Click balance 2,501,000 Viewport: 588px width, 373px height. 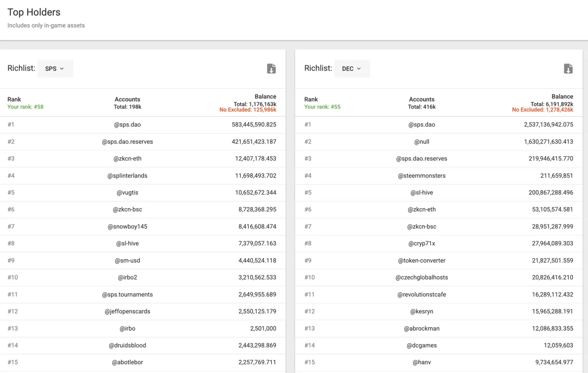tap(263, 328)
